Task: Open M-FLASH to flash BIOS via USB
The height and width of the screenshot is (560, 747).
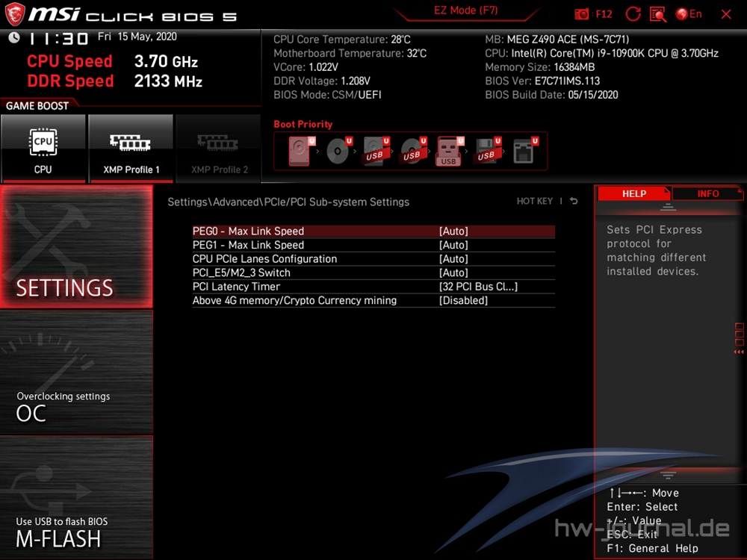Action: tap(76, 497)
